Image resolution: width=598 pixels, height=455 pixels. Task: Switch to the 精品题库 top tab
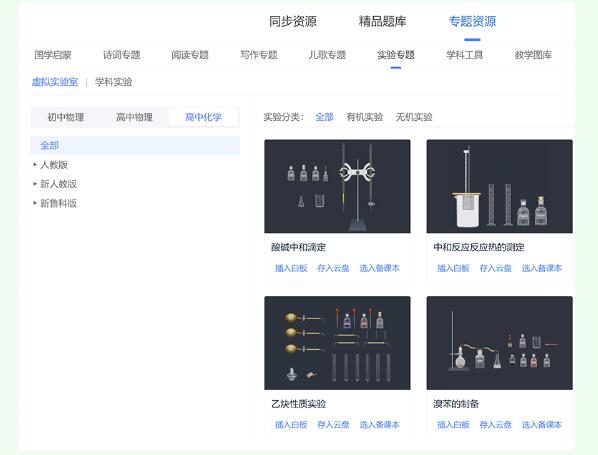(383, 21)
